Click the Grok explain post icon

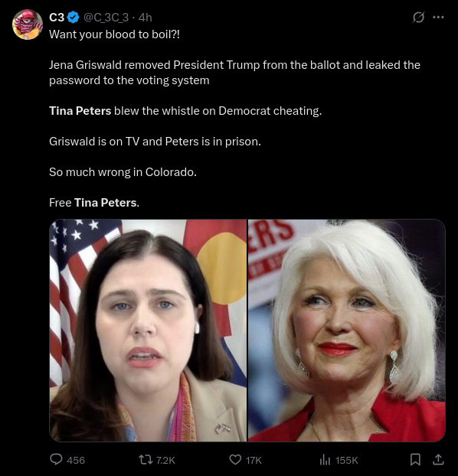click(418, 18)
